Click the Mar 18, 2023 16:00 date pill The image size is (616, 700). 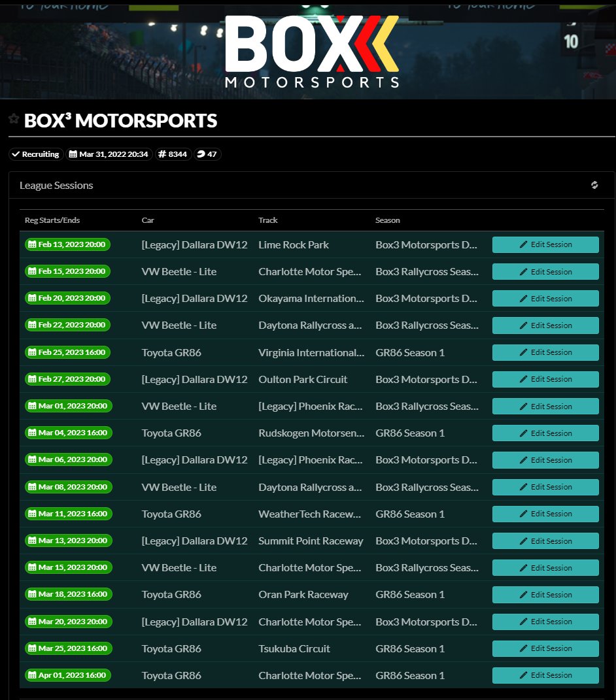pos(69,594)
